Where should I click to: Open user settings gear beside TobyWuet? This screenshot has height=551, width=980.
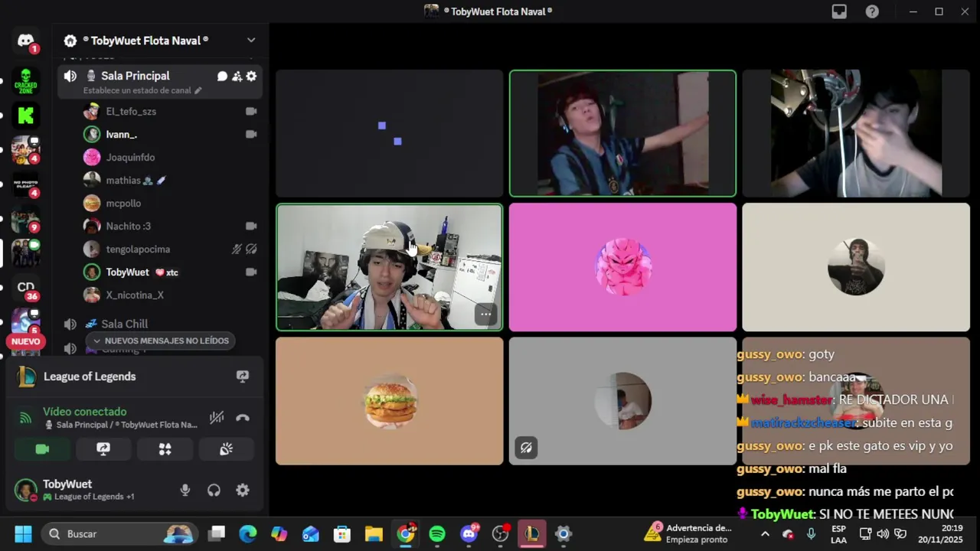click(243, 491)
